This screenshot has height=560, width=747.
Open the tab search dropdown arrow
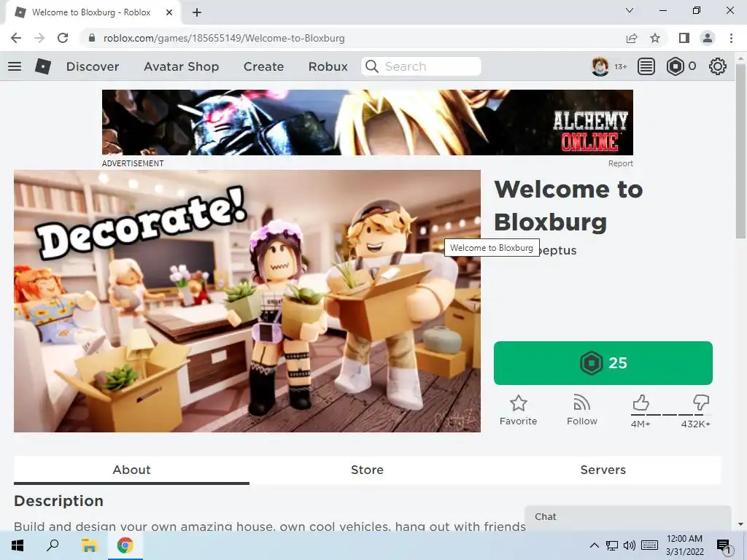tap(630, 10)
